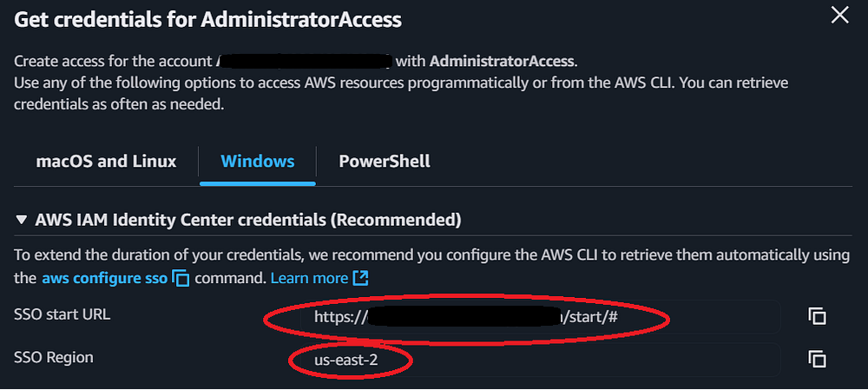Click the SSO start URL value field
Screen dimensions: 868x390
521,317
